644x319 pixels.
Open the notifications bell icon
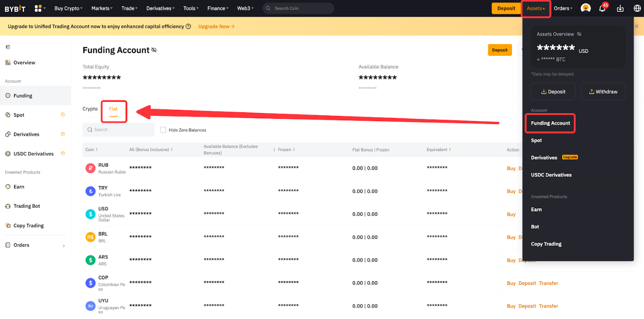point(602,9)
